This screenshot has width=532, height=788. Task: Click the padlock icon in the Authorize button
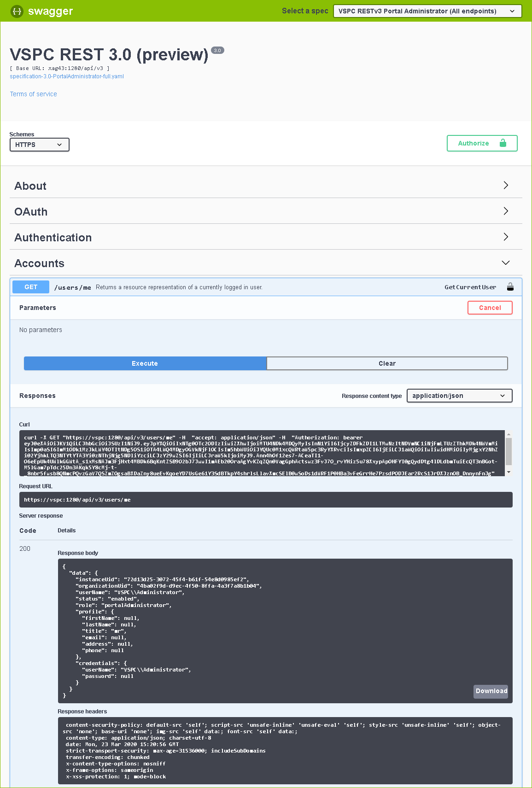pyautogui.click(x=503, y=143)
